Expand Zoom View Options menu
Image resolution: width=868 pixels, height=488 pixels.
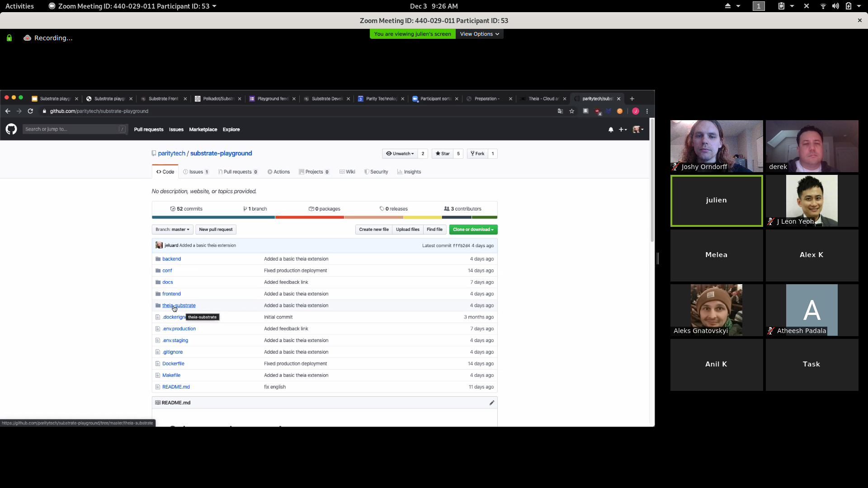[479, 34]
